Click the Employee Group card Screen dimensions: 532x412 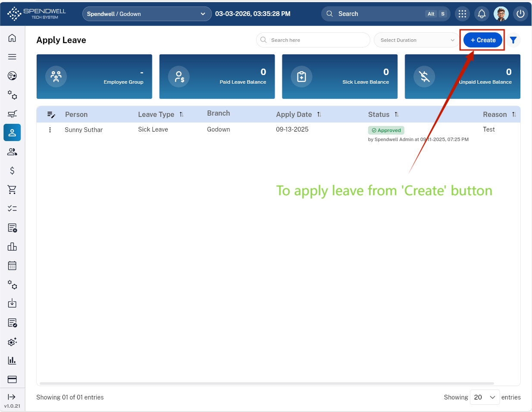[x=94, y=77]
